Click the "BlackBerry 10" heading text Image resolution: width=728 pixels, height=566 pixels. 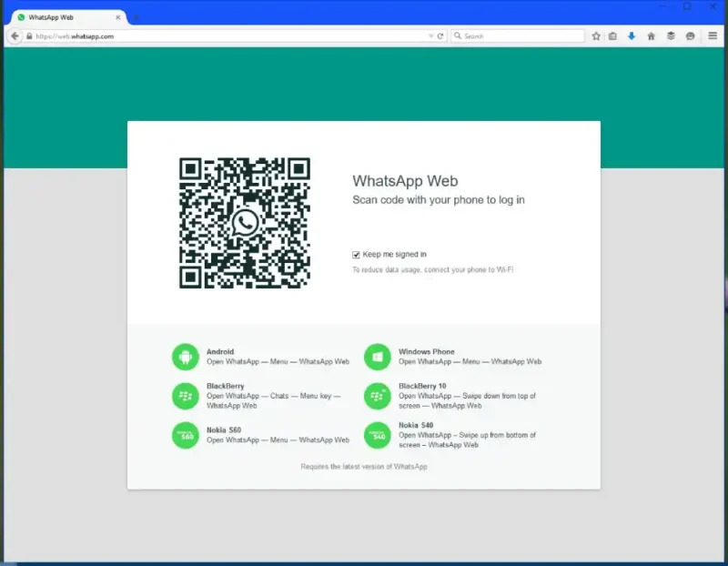click(422, 386)
